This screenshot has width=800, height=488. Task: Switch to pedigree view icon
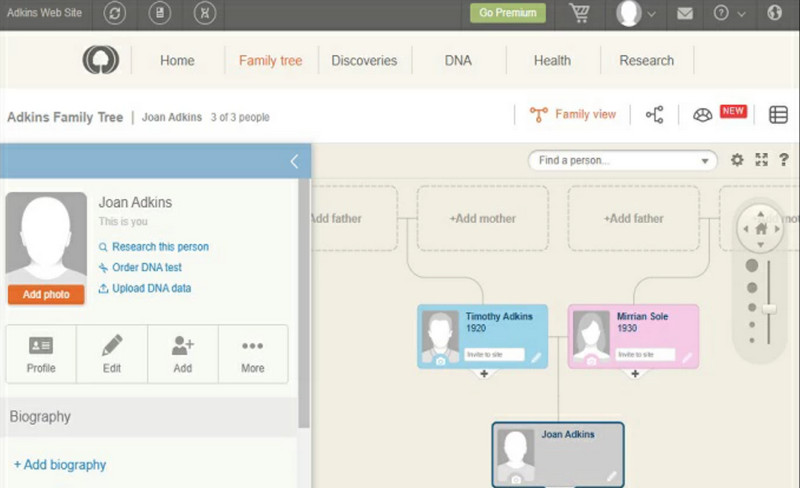(x=654, y=115)
